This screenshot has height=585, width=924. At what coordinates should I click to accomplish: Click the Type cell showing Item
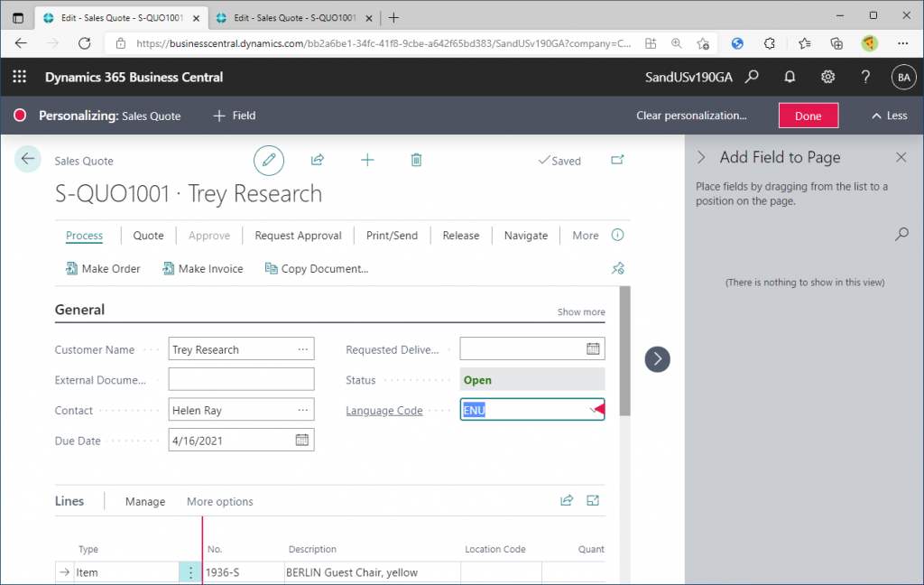126,572
